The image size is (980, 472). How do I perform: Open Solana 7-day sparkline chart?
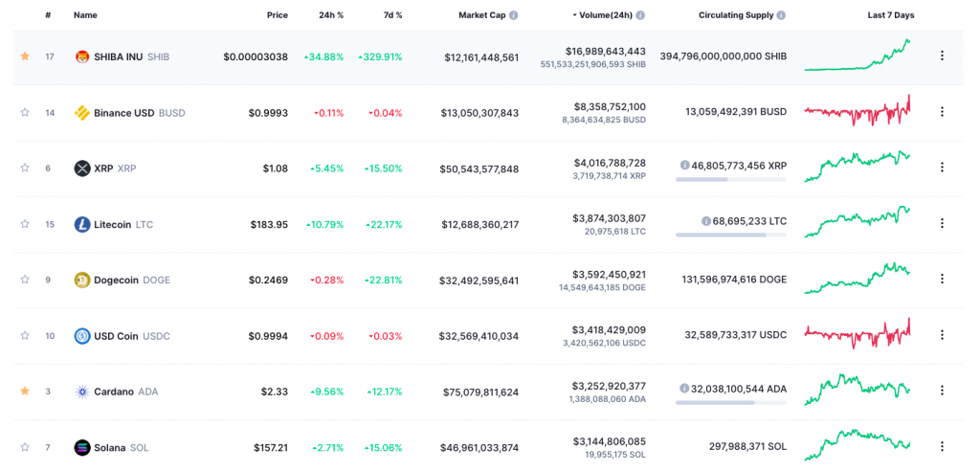pyautogui.click(x=857, y=445)
